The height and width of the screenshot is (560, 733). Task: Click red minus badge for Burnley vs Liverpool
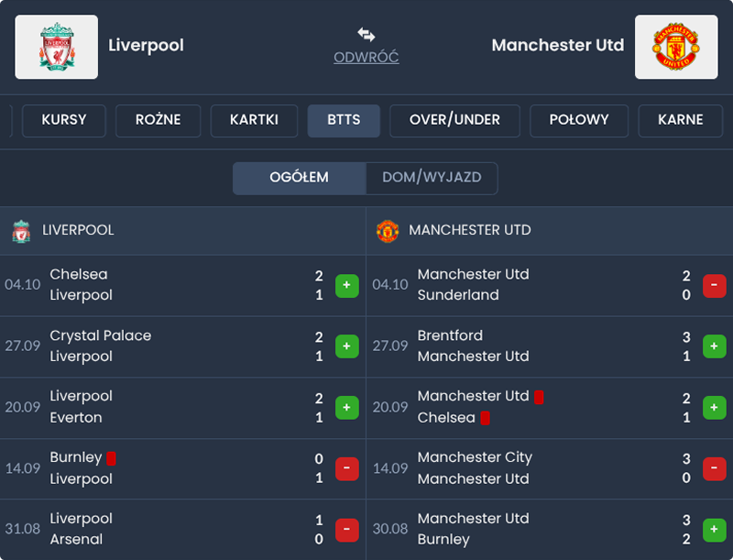[x=347, y=468]
